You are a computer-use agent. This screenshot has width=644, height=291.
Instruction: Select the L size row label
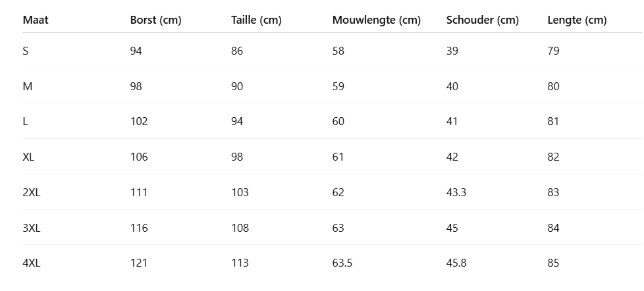point(25,121)
